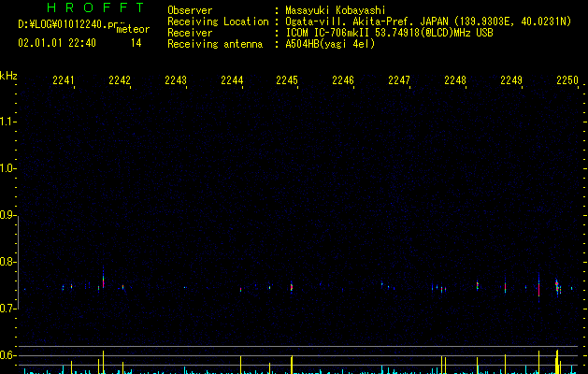Image resolution: width=588 pixels, height=374 pixels.
Task: Click the 2245 time axis marker
Action: [x=287, y=80]
